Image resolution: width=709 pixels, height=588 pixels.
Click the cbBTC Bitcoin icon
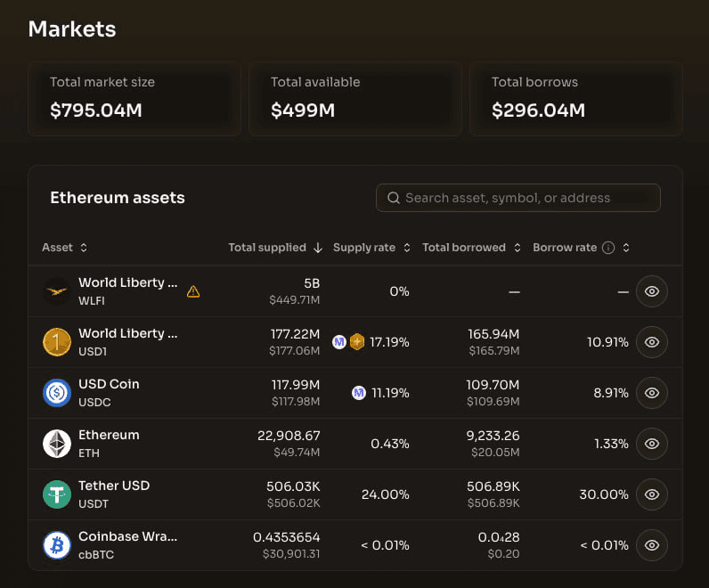tap(57, 545)
